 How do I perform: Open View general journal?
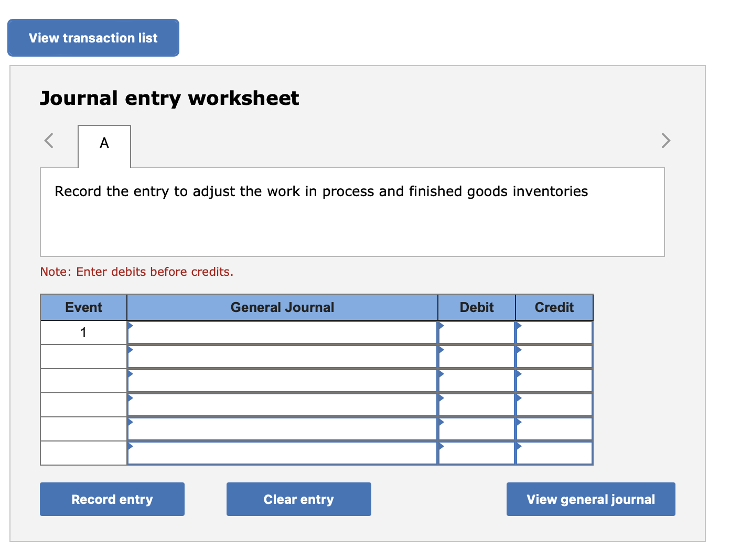click(591, 499)
